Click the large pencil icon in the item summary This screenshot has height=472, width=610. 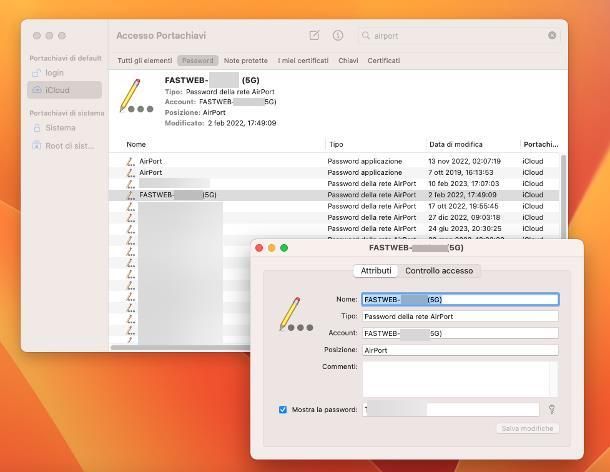point(136,96)
